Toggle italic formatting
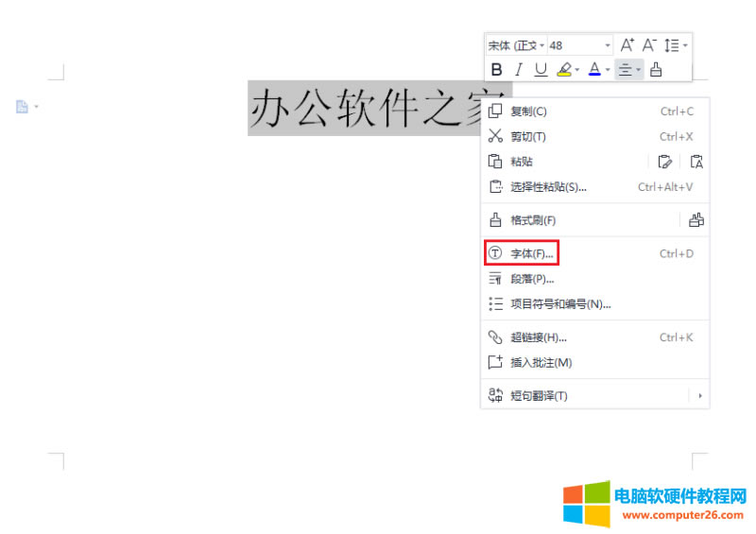Screen dimensions: 756x534 (x=518, y=69)
